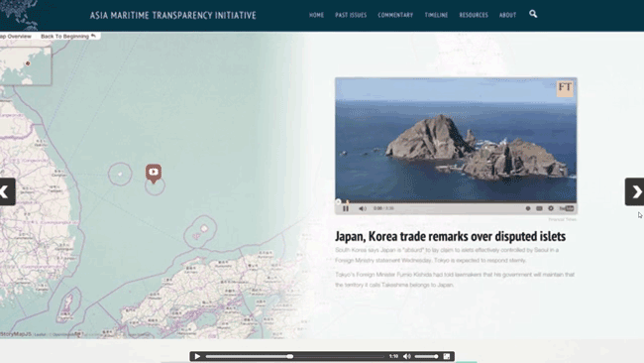Image resolution: width=644 pixels, height=363 pixels.
Task: Go to the previous story slide arrow
Action: coord(7,191)
